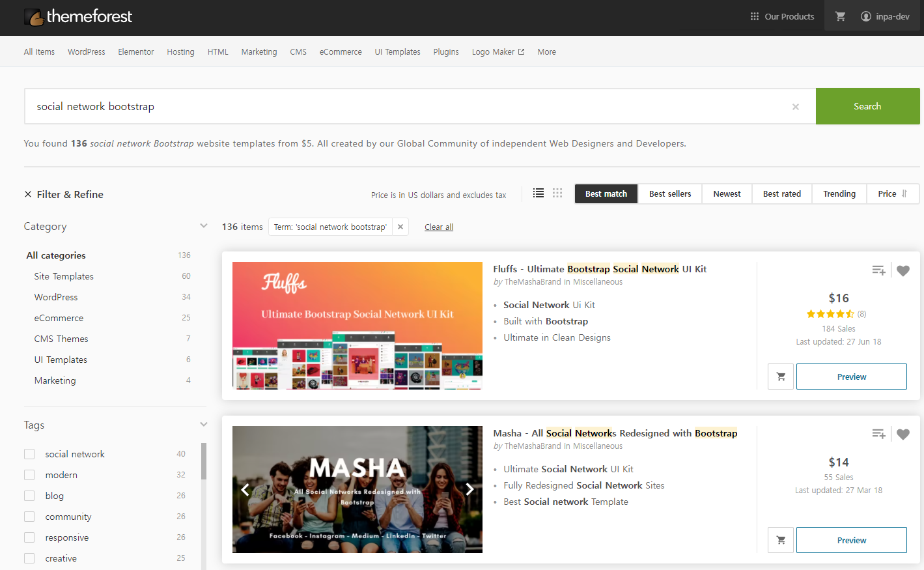Image resolution: width=924 pixels, height=570 pixels.
Task: Switch to grid view layout
Action: tap(557, 193)
